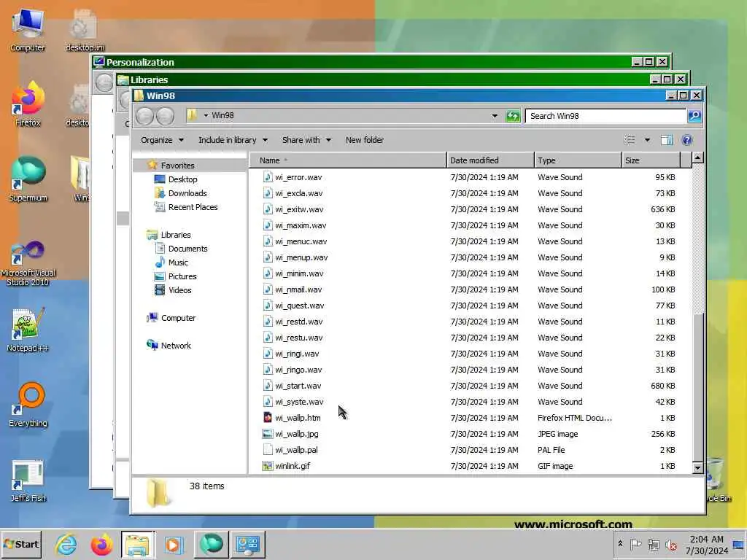
Task: Launch Internet Explorer from taskbar
Action: (66, 544)
